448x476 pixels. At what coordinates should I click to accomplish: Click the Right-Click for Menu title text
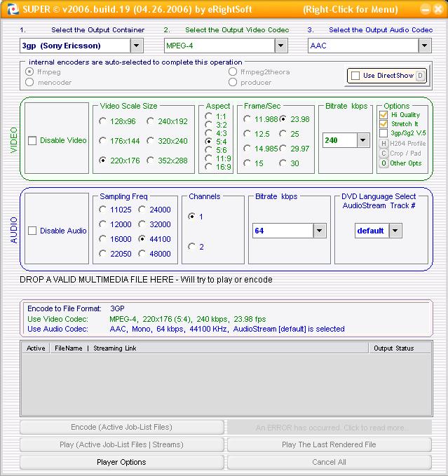(351, 9)
